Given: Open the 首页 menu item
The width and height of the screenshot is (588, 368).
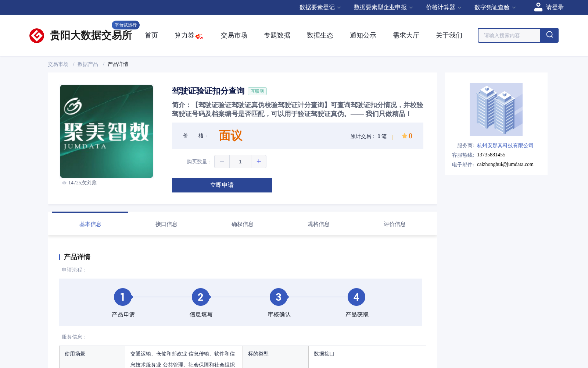Looking at the screenshot, I should coord(151,35).
